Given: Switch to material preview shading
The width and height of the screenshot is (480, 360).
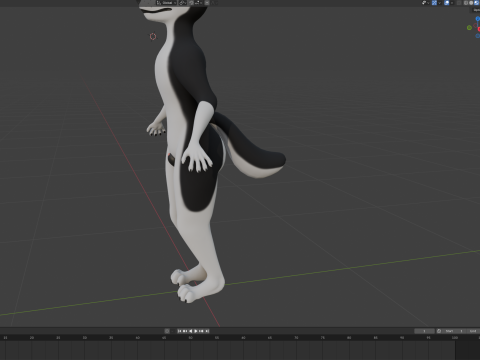Looking at the screenshot, I should (477, 3).
